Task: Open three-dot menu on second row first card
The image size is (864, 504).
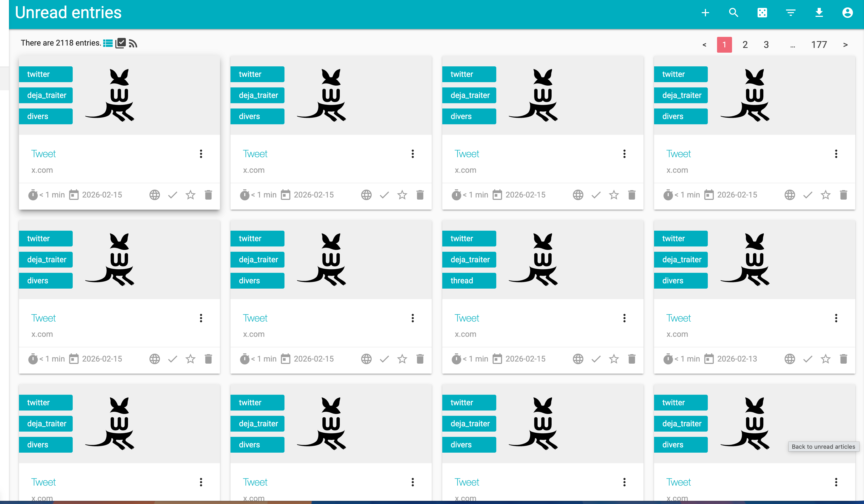Action: tap(201, 318)
